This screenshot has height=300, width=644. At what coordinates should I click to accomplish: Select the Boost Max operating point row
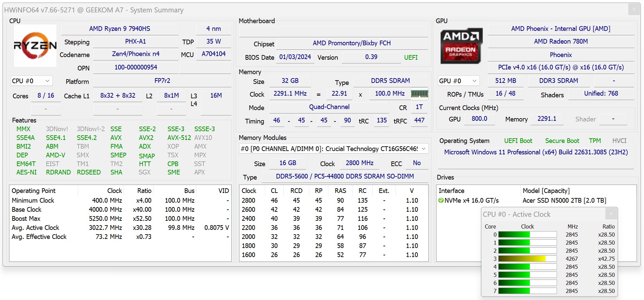[x=120, y=218]
